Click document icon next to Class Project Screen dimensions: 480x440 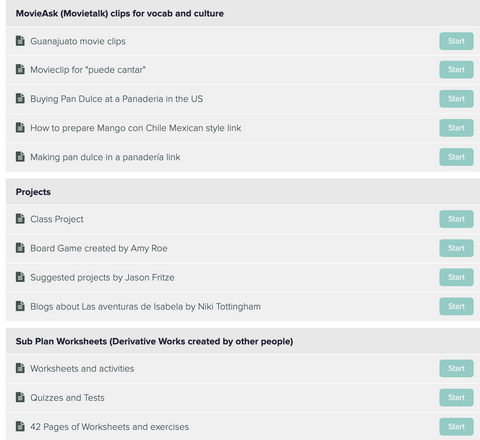20,219
